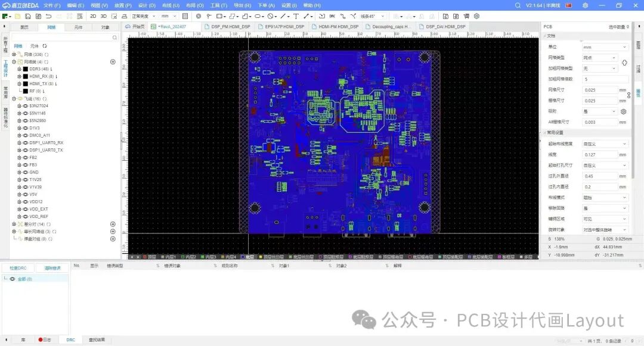
Task: Toggle visibility of VDD12 ratline
Action: pyautogui.click(x=26, y=202)
